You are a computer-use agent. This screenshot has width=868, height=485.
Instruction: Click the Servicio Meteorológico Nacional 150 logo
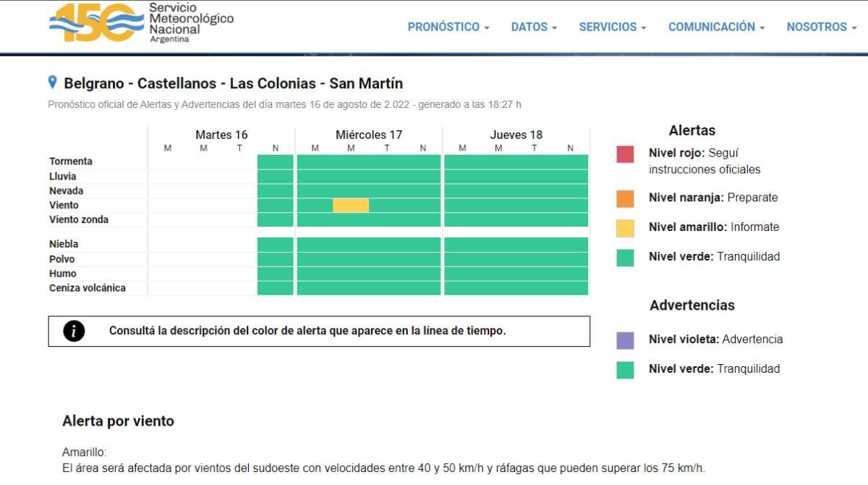[x=141, y=23]
